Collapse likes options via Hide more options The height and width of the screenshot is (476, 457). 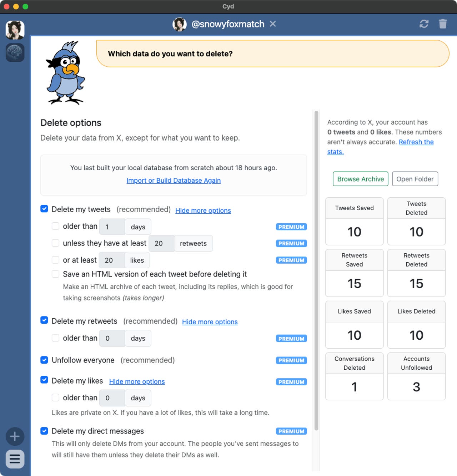pyautogui.click(x=137, y=381)
